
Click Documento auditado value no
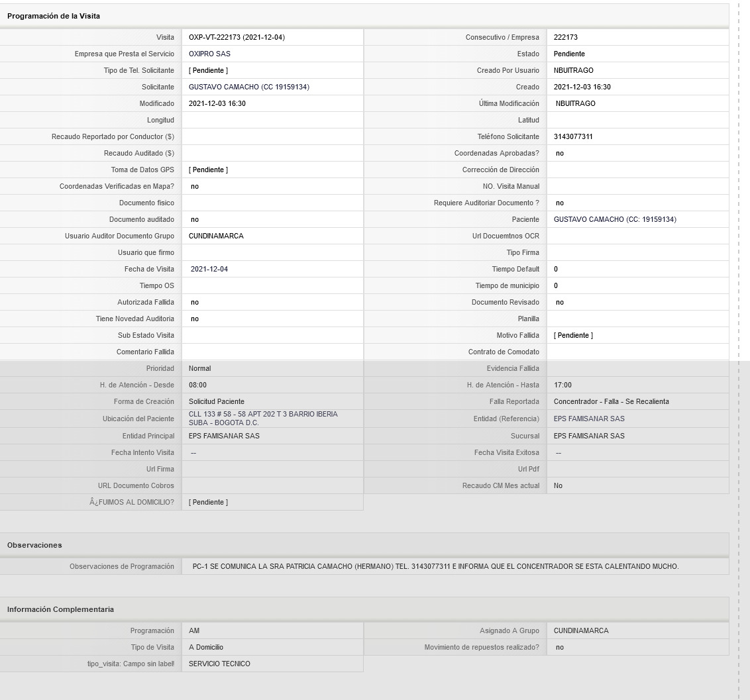pos(195,219)
